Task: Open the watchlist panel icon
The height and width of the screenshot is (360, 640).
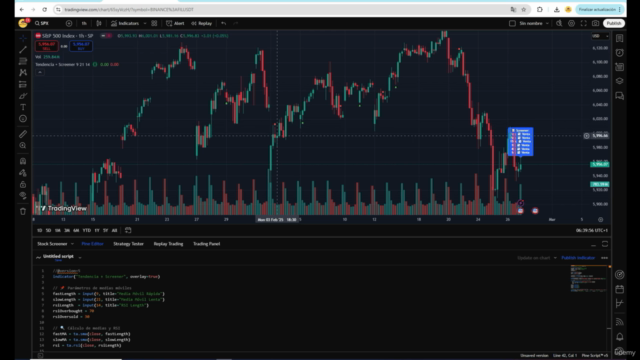Action: 620,38
